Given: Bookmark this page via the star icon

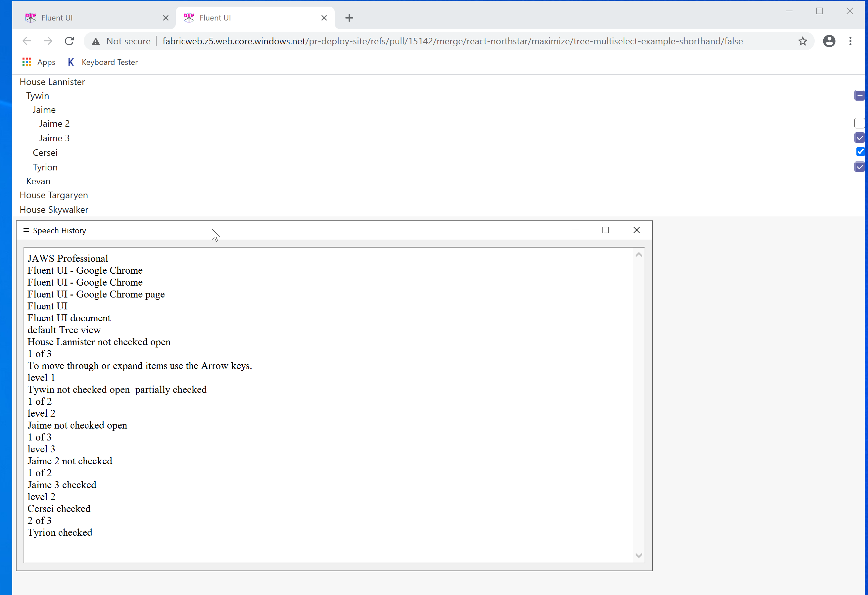Looking at the screenshot, I should (802, 41).
